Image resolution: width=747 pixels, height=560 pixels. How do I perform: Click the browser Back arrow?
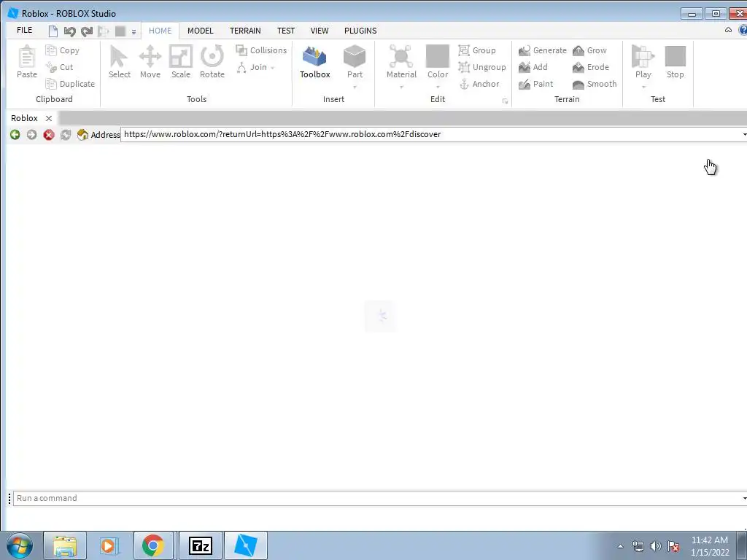[x=15, y=135]
